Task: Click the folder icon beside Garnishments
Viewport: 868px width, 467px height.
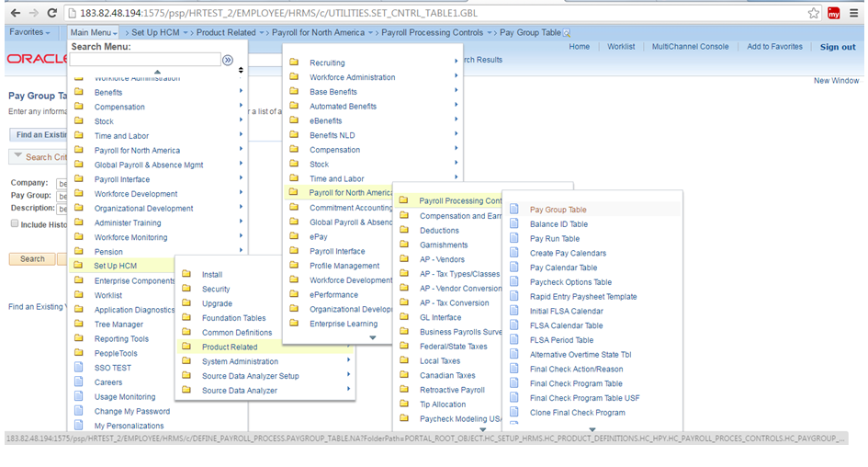Action: (404, 244)
